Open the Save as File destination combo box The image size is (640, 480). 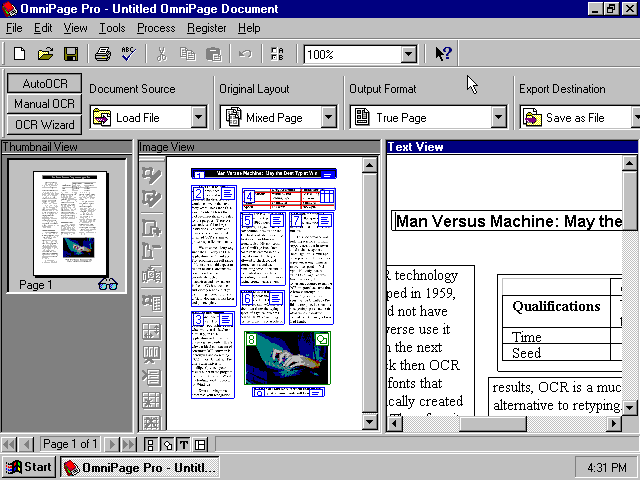[x=580, y=118]
